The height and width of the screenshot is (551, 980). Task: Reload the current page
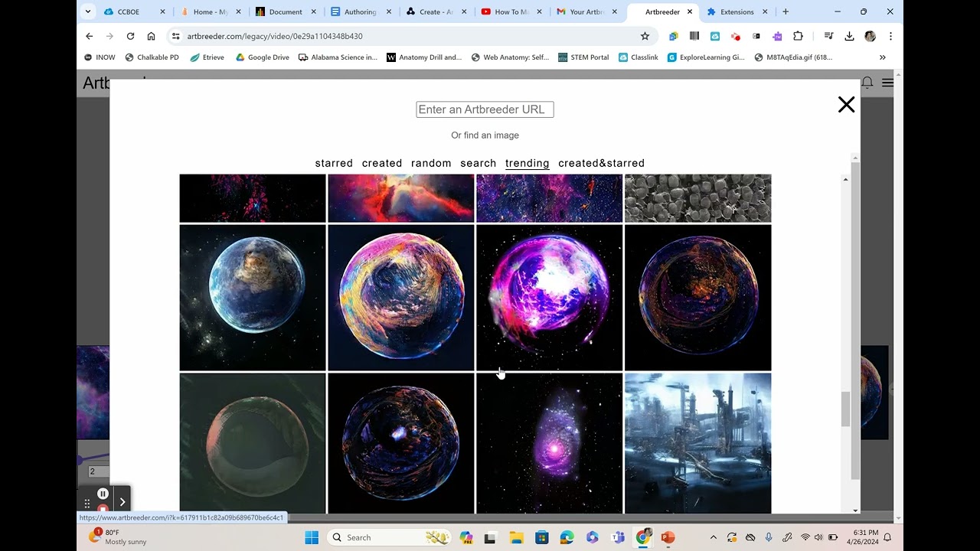pyautogui.click(x=130, y=36)
